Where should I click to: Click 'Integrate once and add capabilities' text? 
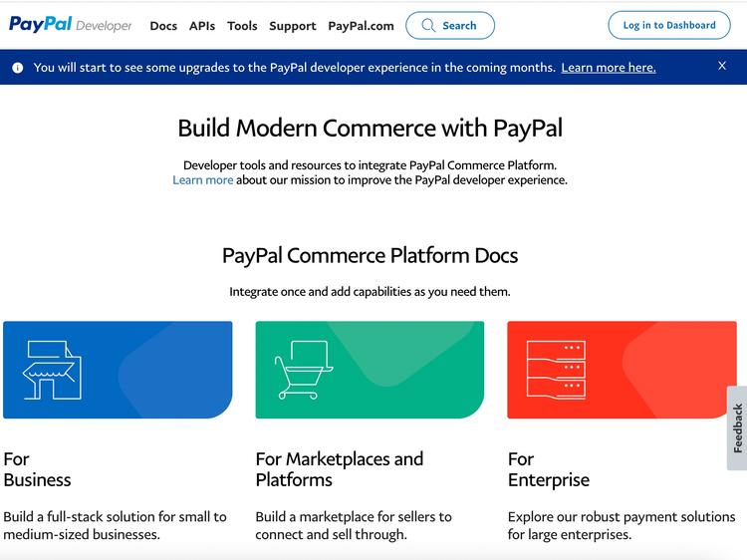point(370,292)
